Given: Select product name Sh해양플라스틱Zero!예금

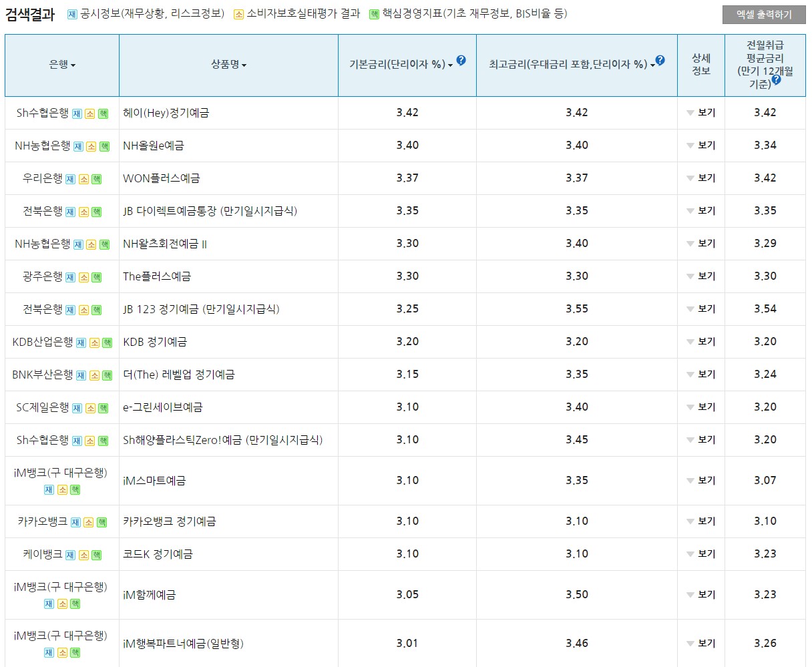Looking at the screenshot, I should pos(223,440).
